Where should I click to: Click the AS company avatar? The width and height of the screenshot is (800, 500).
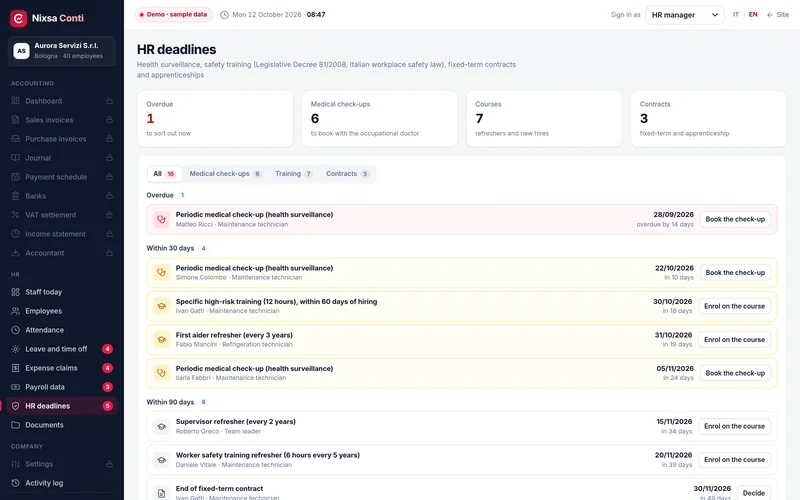pyautogui.click(x=21, y=51)
